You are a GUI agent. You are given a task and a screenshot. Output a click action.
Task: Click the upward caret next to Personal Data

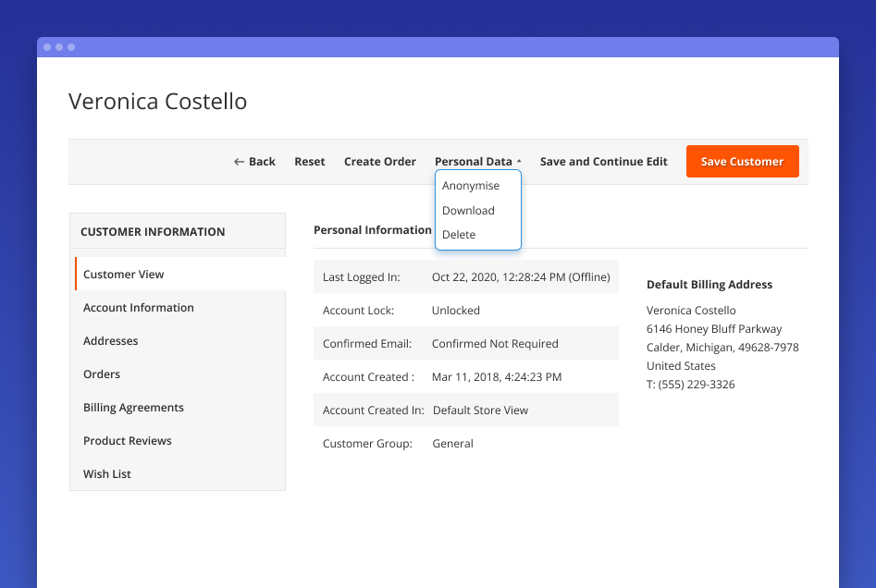[x=518, y=159]
